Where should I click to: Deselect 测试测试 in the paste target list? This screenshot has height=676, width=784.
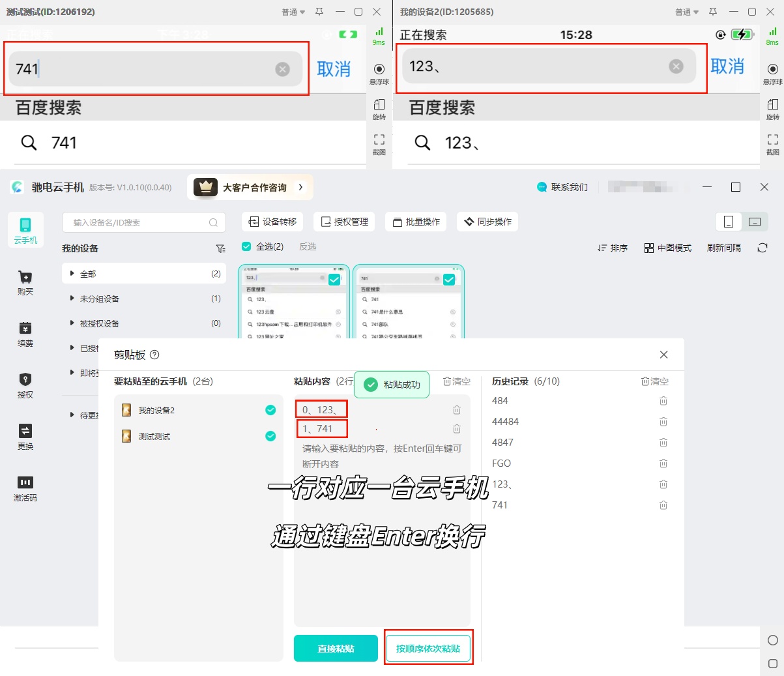click(x=270, y=436)
